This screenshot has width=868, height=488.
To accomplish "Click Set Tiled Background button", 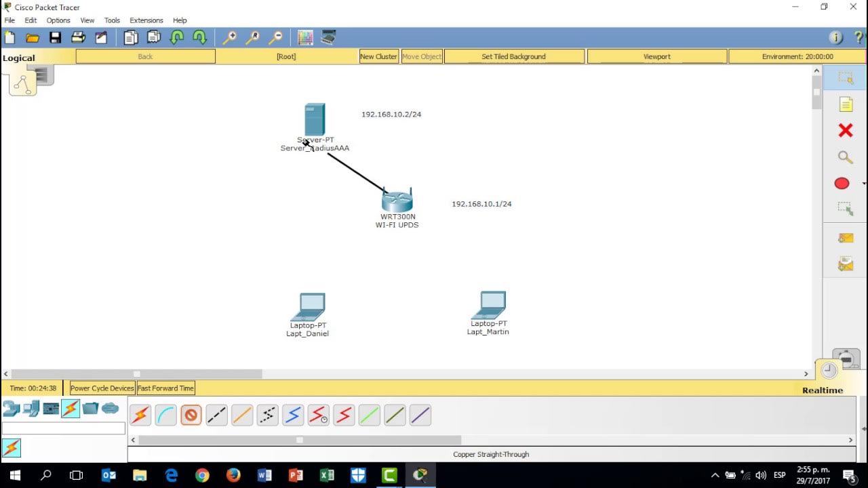I will pyautogui.click(x=513, y=57).
